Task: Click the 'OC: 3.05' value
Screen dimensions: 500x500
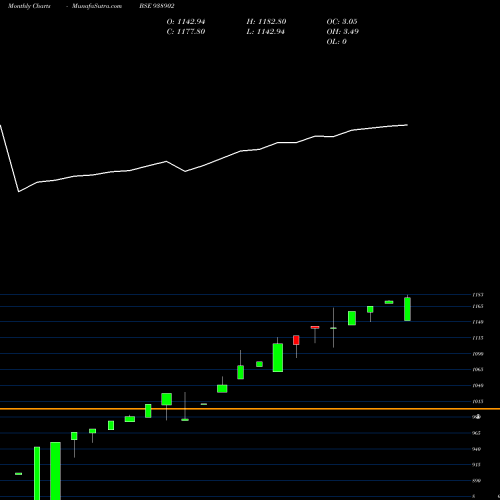Action: point(342,22)
